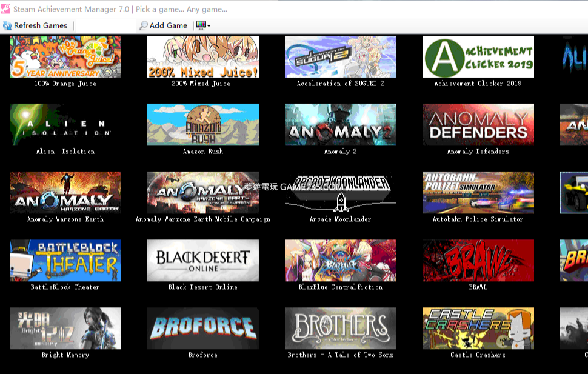Viewport: 588px width, 374px height.
Task: Click the 'BlazBlue Centralfiction' label
Action: tap(341, 287)
